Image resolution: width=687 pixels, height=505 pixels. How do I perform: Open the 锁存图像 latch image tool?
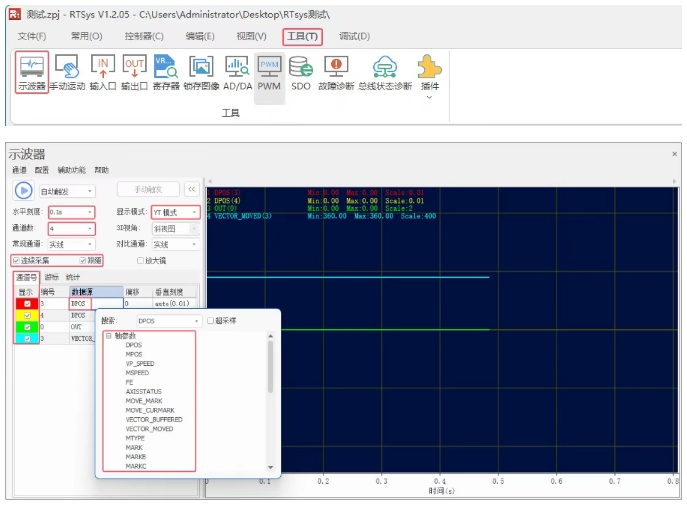[201, 72]
